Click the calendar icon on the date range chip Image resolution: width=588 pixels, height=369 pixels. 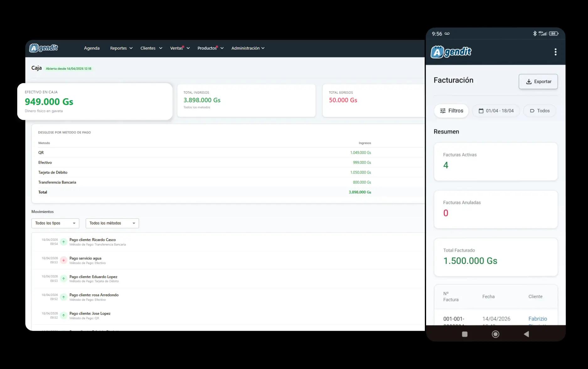481,110
